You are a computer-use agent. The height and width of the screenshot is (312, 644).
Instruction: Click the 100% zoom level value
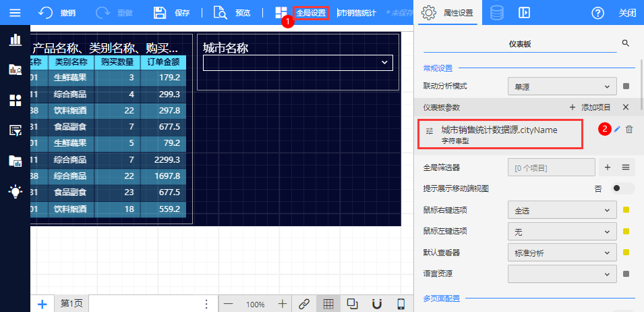pos(256,305)
